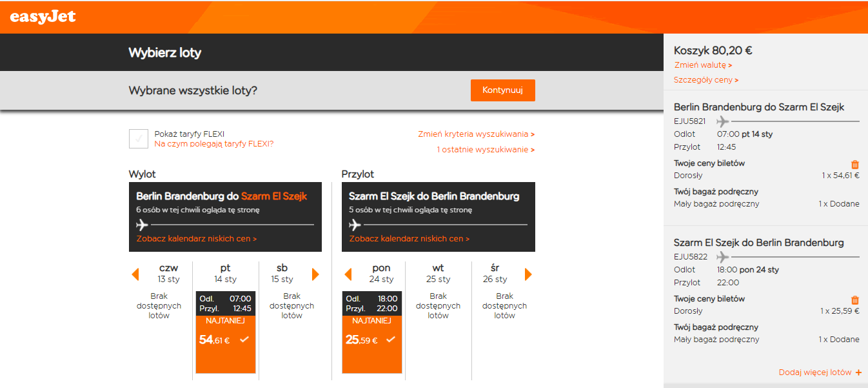Click plus icon next to Dodaj więcej lotów
868x388 pixels.
[x=858, y=373]
